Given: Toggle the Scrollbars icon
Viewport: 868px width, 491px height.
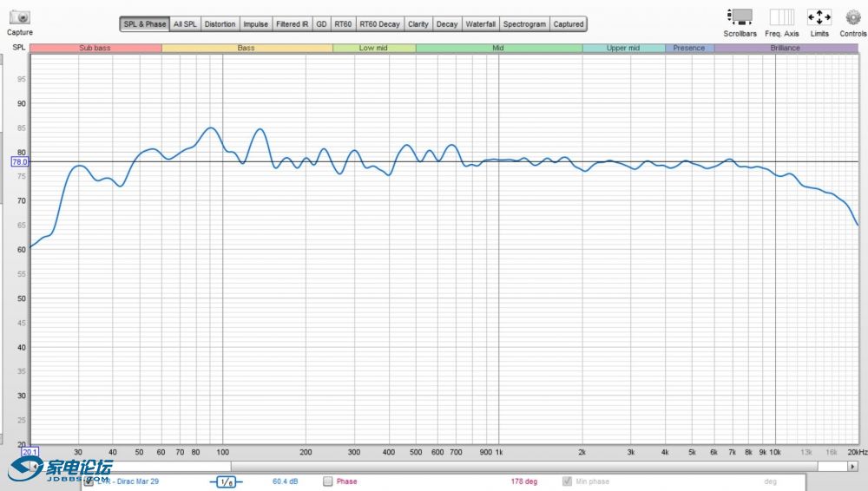Looking at the screenshot, I should (x=740, y=17).
